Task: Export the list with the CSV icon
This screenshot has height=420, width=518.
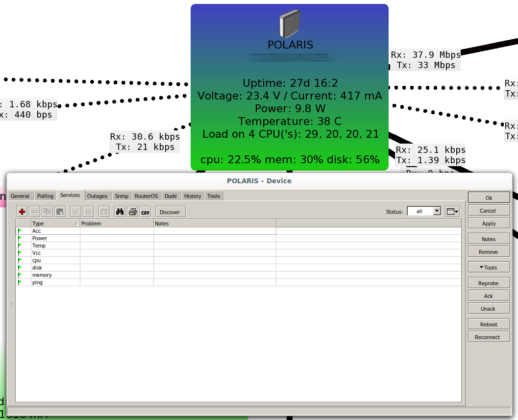Action: 146,212
